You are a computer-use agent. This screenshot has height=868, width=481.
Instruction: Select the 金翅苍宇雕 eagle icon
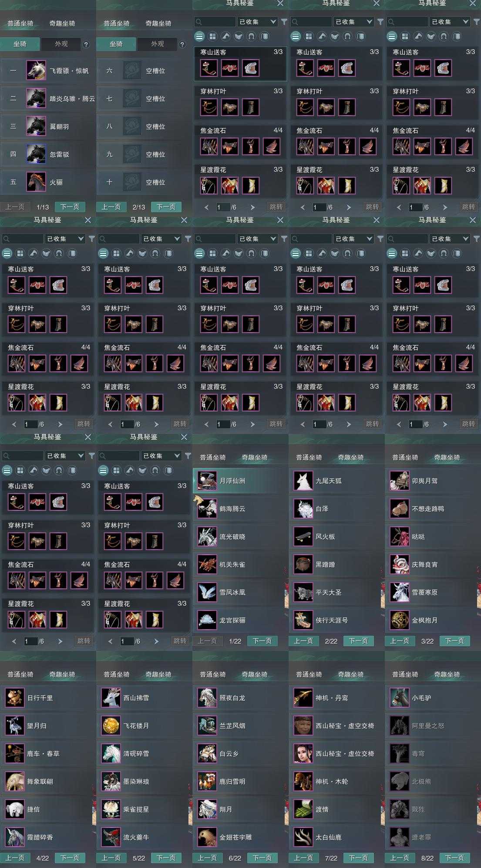pos(207,837)
